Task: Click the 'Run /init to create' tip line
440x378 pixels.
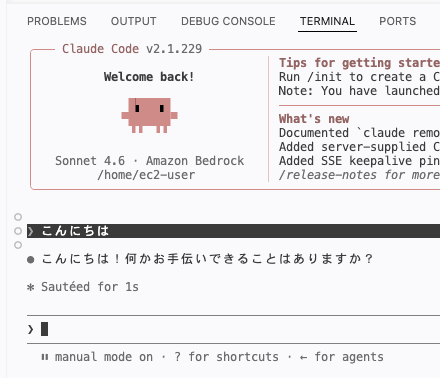Action: pos(359,77)
